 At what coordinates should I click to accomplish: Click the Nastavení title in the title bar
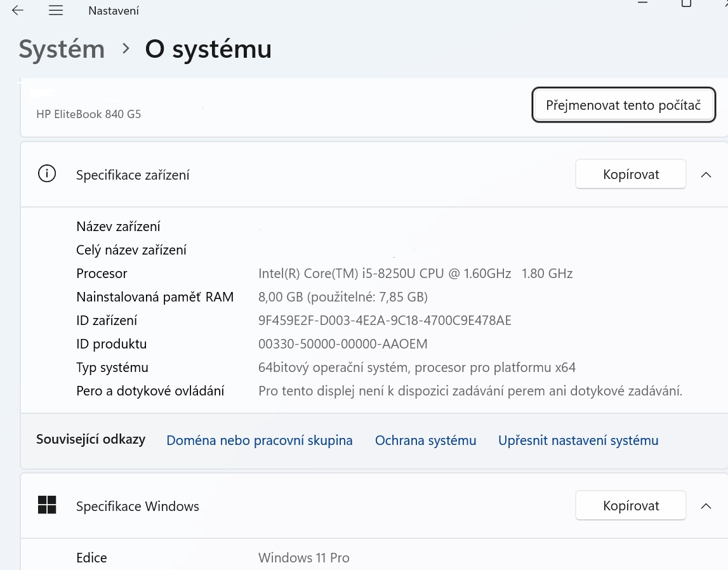pos(113,10)
